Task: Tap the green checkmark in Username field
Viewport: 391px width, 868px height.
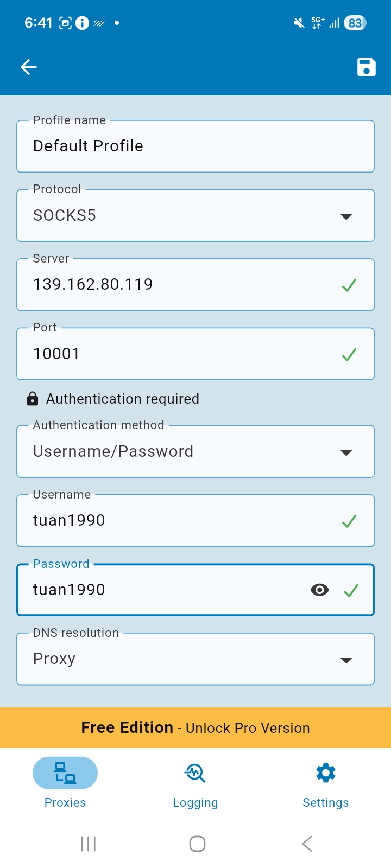Action: pyautogui.click(x=349, y=521)
